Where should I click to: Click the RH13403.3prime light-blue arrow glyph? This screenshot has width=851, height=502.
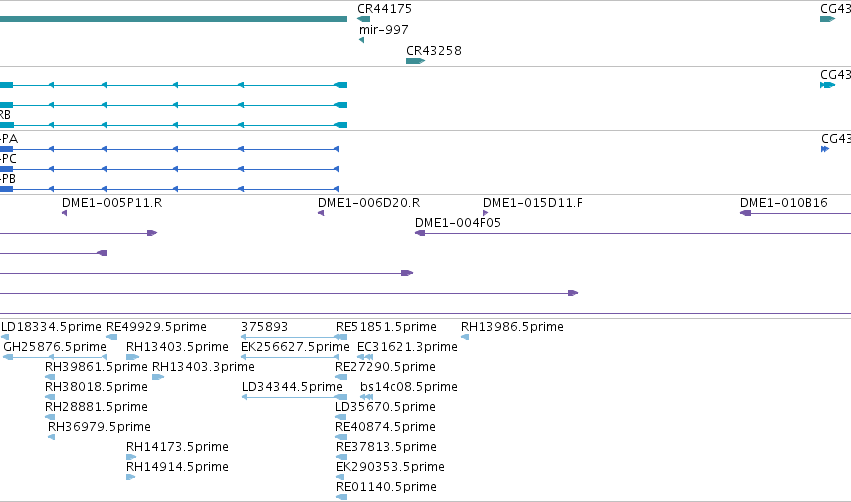point(158,377)
